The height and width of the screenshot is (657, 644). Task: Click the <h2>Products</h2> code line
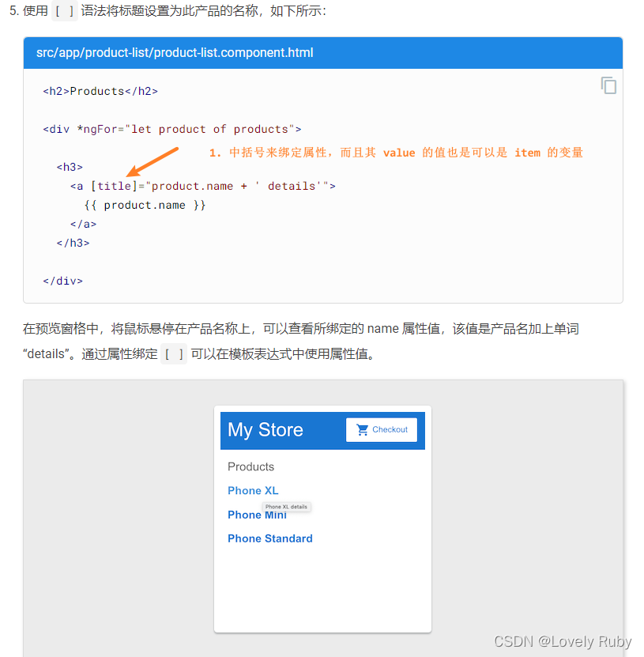coord(100,92)
